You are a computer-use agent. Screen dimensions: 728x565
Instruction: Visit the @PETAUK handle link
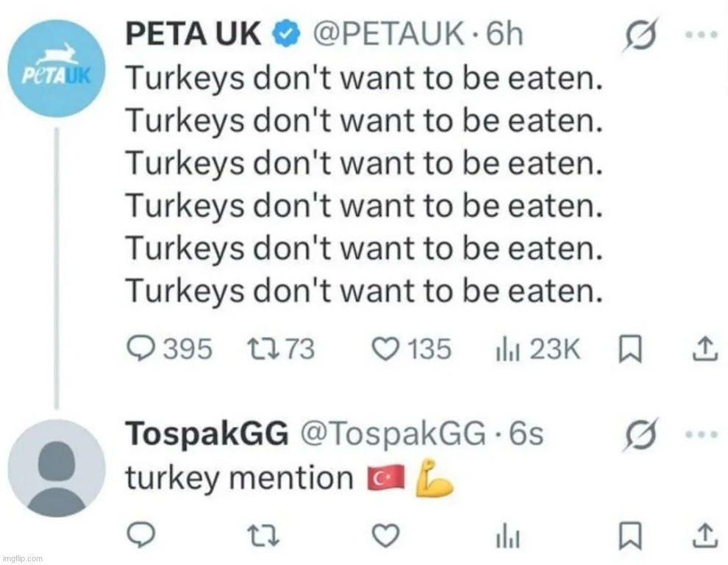coord(390,34)
